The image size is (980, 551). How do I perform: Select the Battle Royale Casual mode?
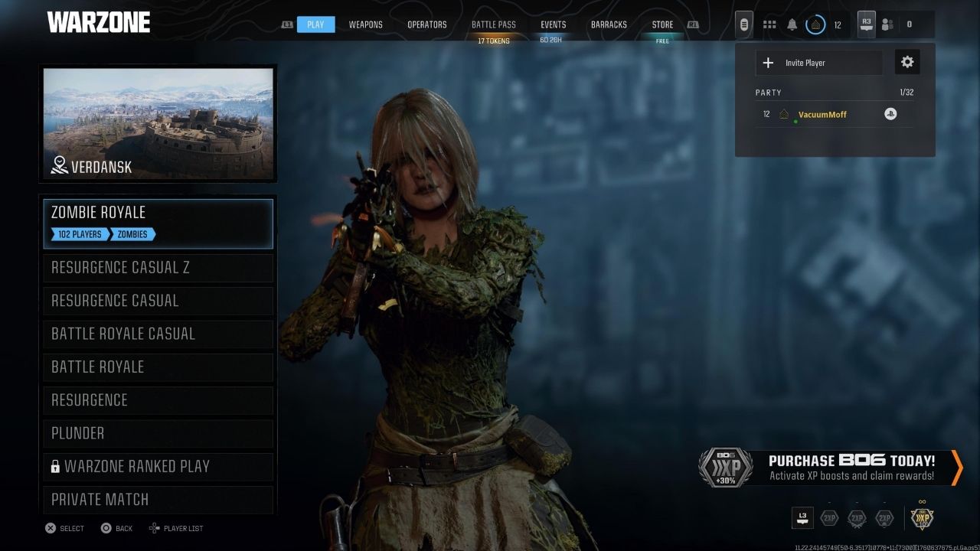coord(158,334)
